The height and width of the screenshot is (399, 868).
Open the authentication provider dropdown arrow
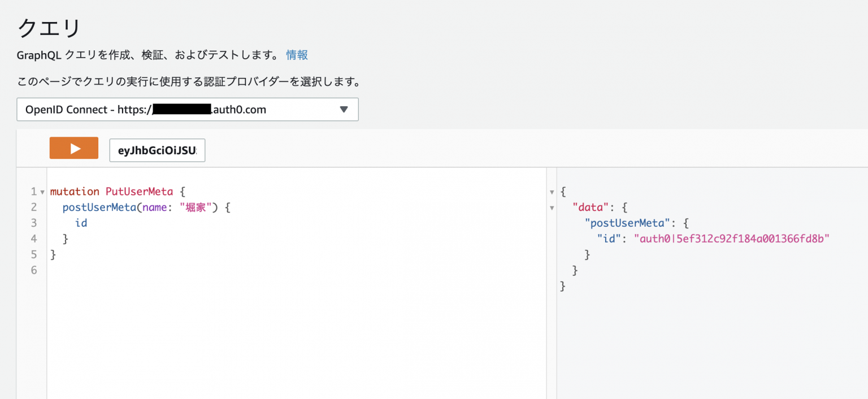click(x=344, y=109)
